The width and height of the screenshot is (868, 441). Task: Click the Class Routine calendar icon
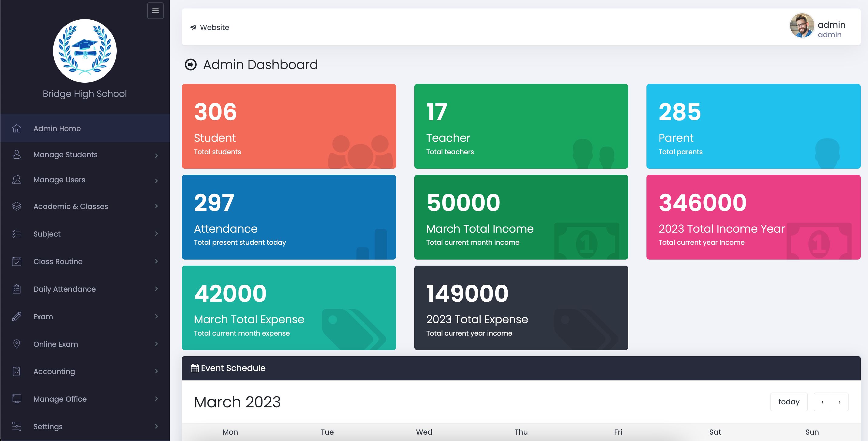[x=16, y=261]
